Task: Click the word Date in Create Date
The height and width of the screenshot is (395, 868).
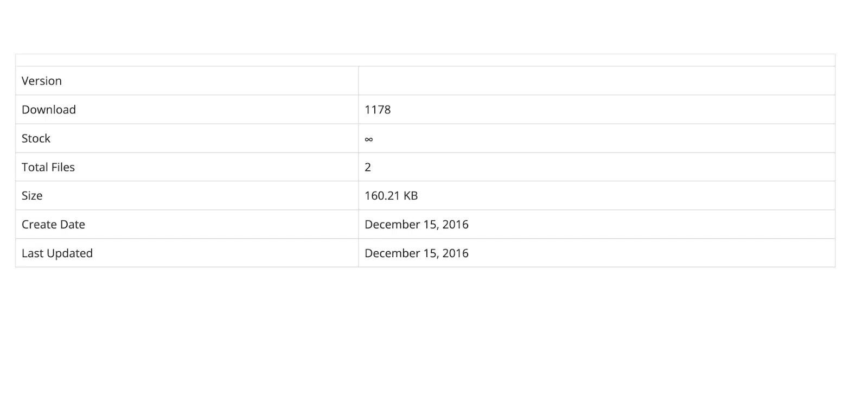Action: click(73, 225)
